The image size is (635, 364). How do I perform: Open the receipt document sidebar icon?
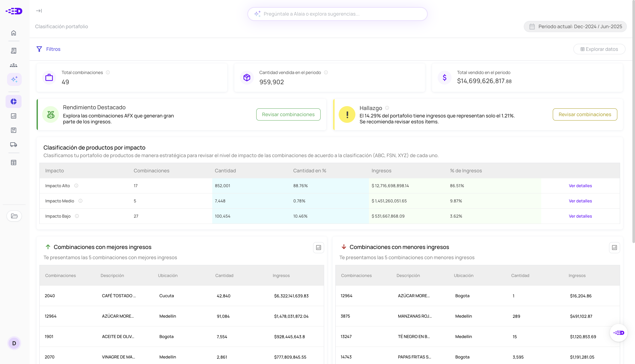click(x=14, y=51)
